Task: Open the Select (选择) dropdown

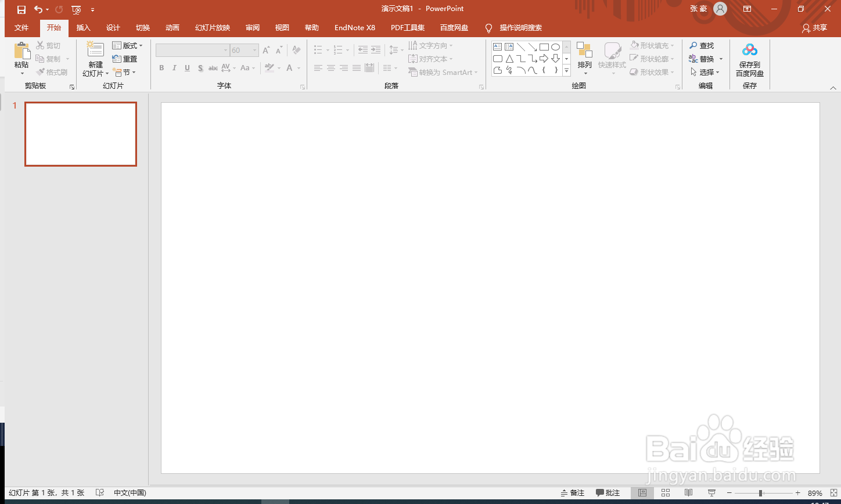Action: pos(705,73)
